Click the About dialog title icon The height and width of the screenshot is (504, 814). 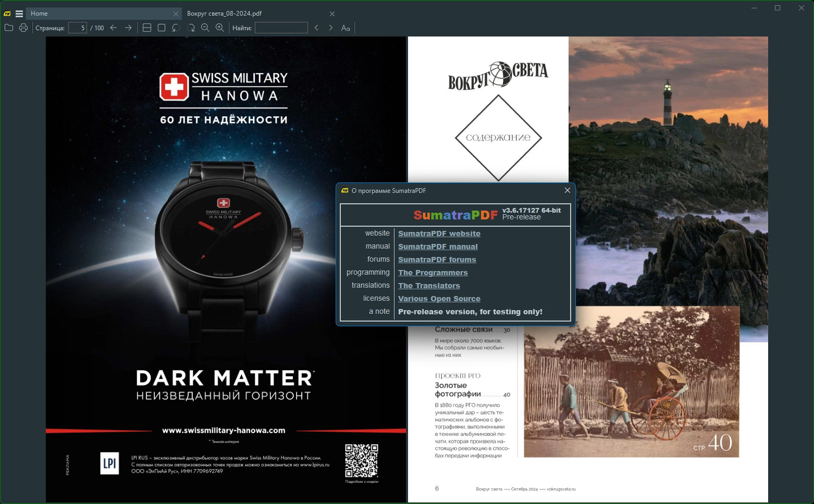344,191
